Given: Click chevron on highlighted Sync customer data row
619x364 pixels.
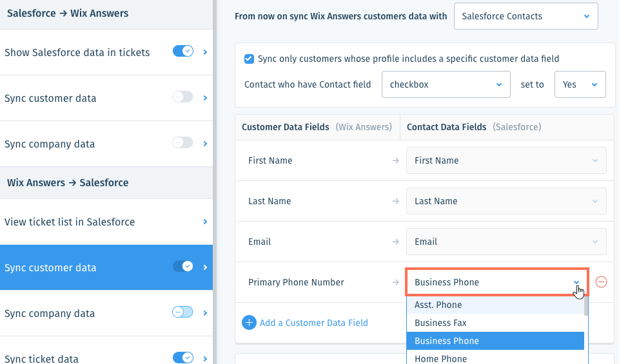Looking at the screenshot, I should coord(205,267).
